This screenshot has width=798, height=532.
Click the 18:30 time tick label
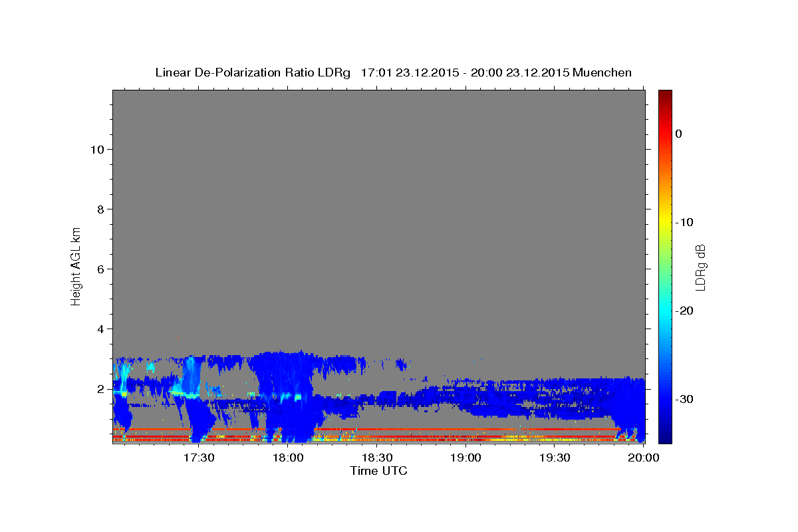377,458
